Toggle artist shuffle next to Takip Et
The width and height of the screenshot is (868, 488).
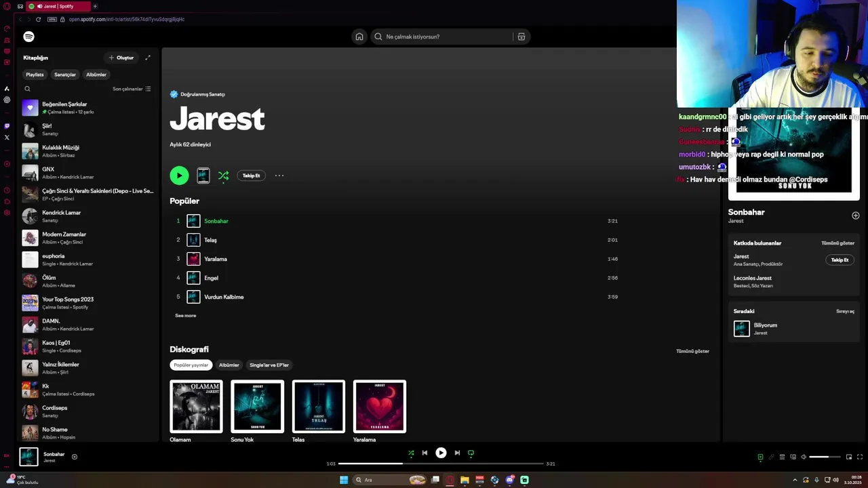tap(223, 176)
